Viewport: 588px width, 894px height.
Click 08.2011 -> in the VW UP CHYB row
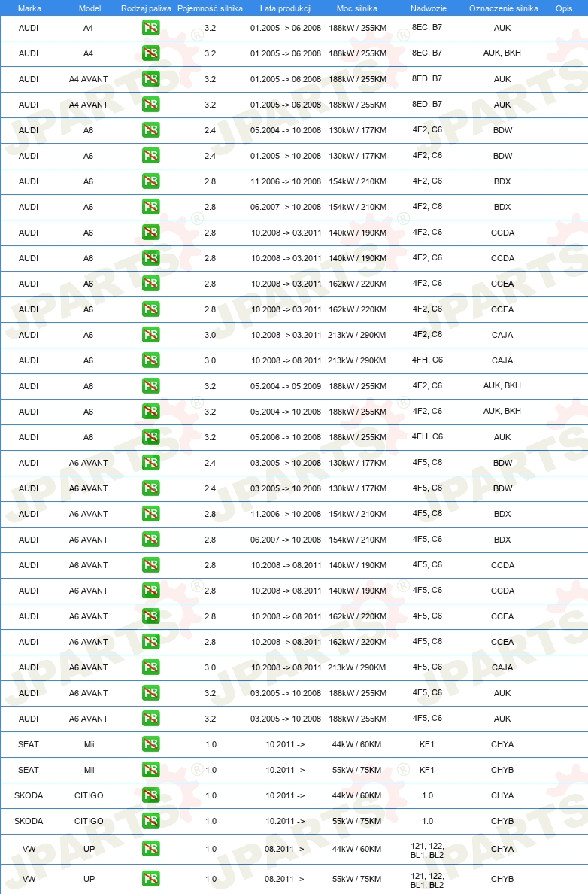(284, 879)
